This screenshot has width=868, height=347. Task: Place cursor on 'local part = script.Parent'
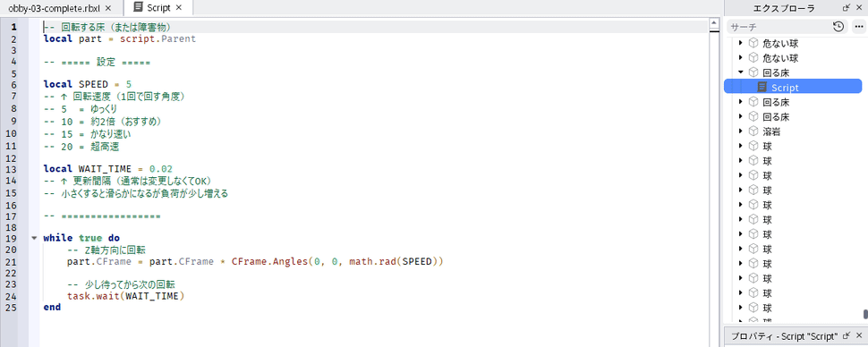pyautogui.click(x=120, y=38)
